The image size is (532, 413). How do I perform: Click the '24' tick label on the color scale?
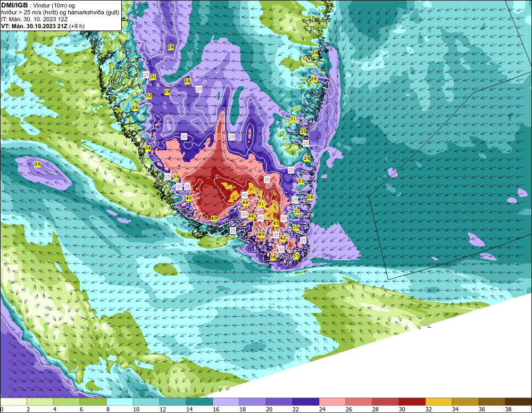click(322, 410)
